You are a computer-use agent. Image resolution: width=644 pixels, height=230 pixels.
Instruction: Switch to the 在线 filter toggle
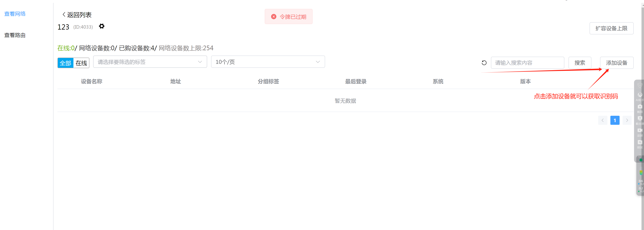click(81, 63)
